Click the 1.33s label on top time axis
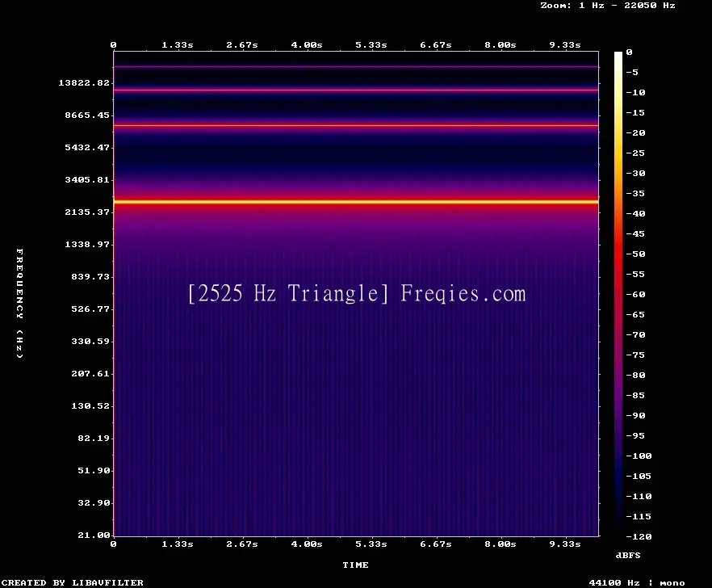 (x=178, y=44)
